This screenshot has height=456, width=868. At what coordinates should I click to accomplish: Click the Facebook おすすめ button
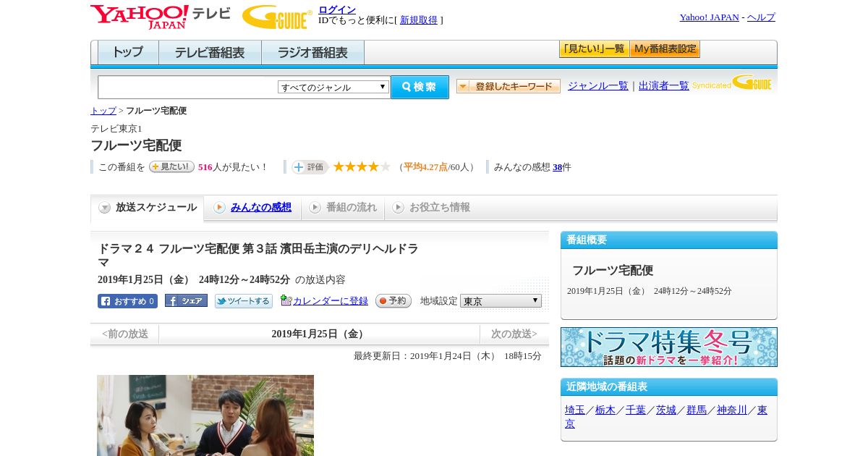pos(127,301)
